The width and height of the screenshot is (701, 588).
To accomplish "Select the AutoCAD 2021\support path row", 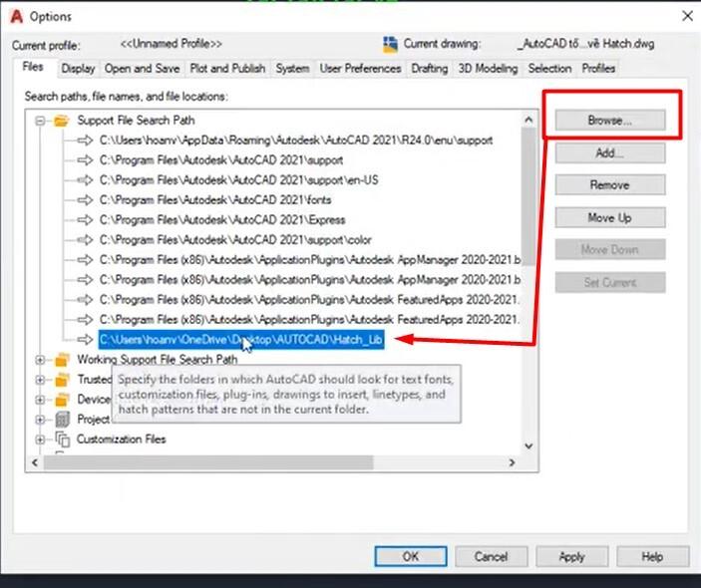I will 221,160.
